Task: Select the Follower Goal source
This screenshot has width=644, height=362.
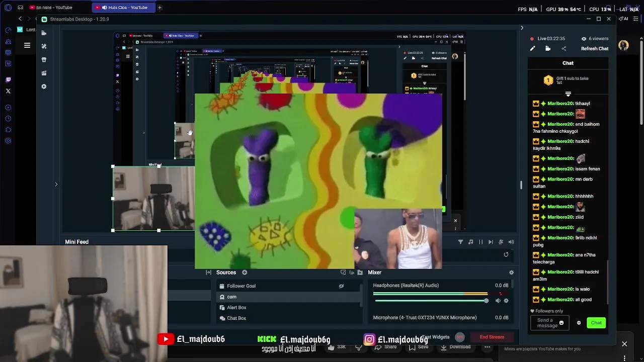Action: coord(288,286)
